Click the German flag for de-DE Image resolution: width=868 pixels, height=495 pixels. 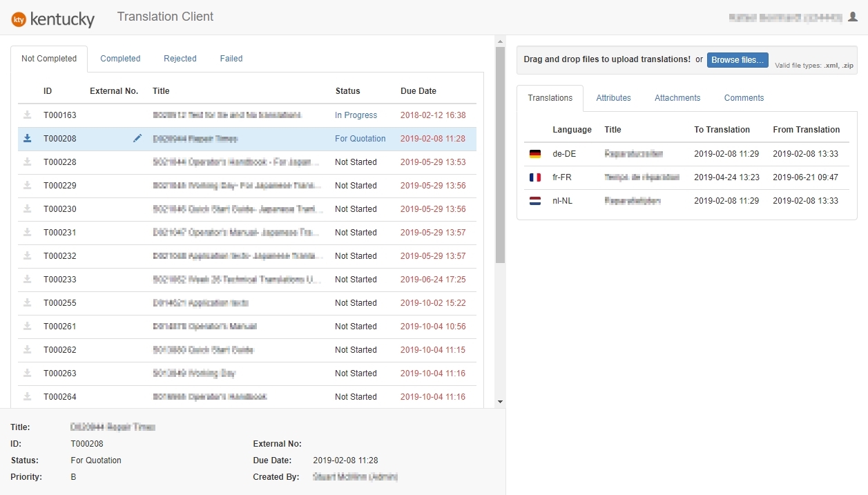point(534,154)
